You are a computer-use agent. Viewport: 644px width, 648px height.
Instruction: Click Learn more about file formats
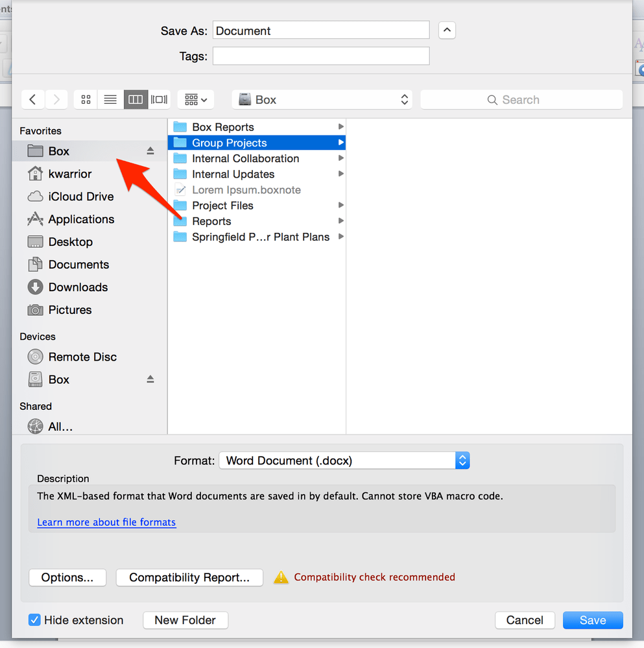[x=106, y=522]
